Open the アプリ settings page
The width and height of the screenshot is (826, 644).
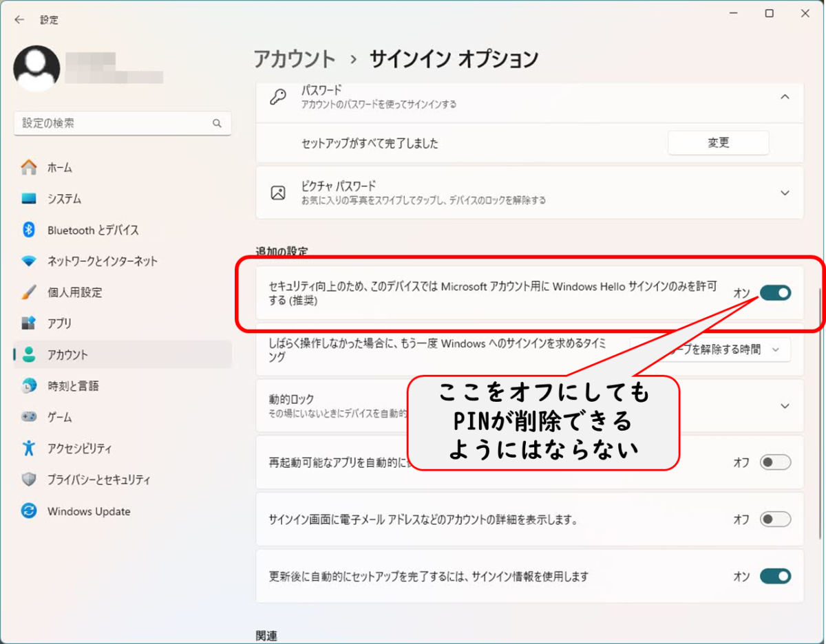(63, 323)
